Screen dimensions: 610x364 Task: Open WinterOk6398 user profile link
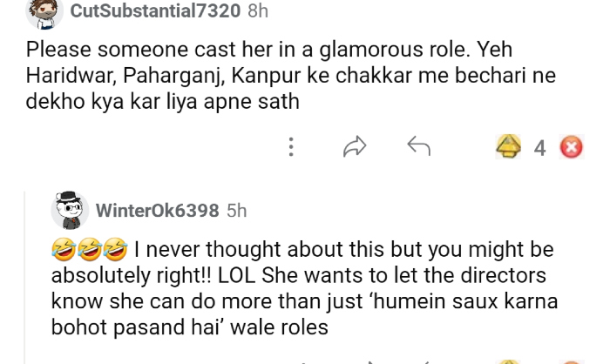pyautogui.click(x=157, y=211)
